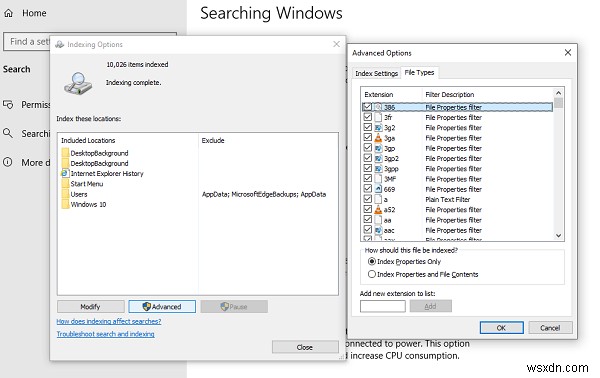Click the Modify button
Viewport: 600px width, 378px height.
tap(91, 306)
